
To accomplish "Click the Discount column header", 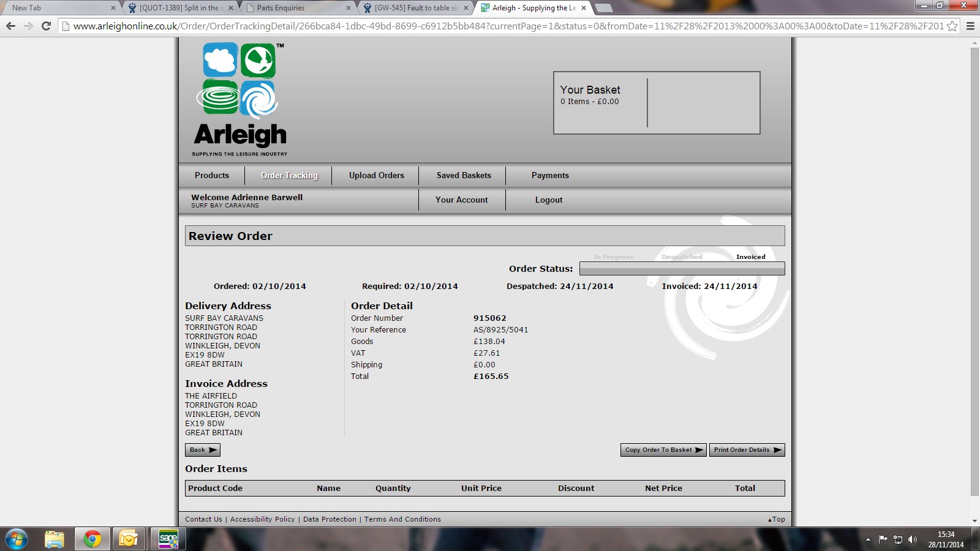I will (576, 488).
